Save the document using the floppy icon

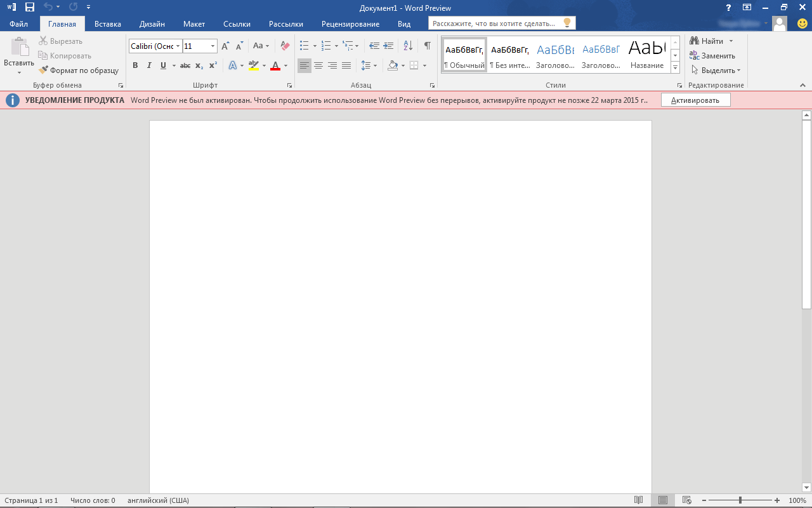[29, 8]
